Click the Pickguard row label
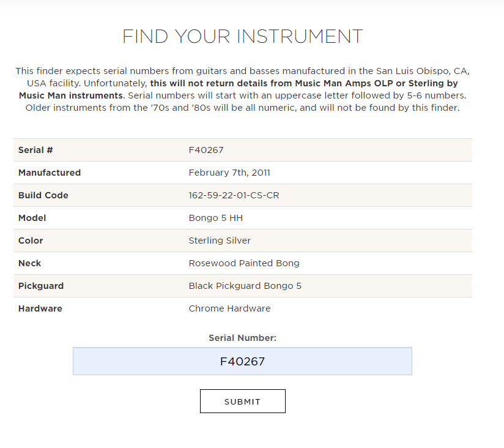504x448 pixels. [x=41, y=286]
